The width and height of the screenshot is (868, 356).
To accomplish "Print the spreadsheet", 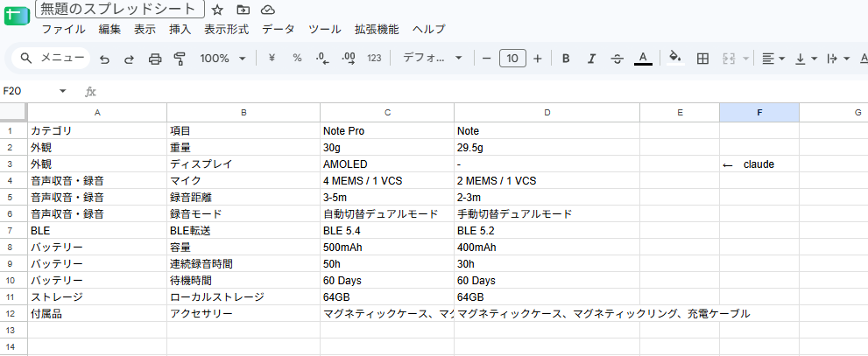I will click(x=155, y=59).
